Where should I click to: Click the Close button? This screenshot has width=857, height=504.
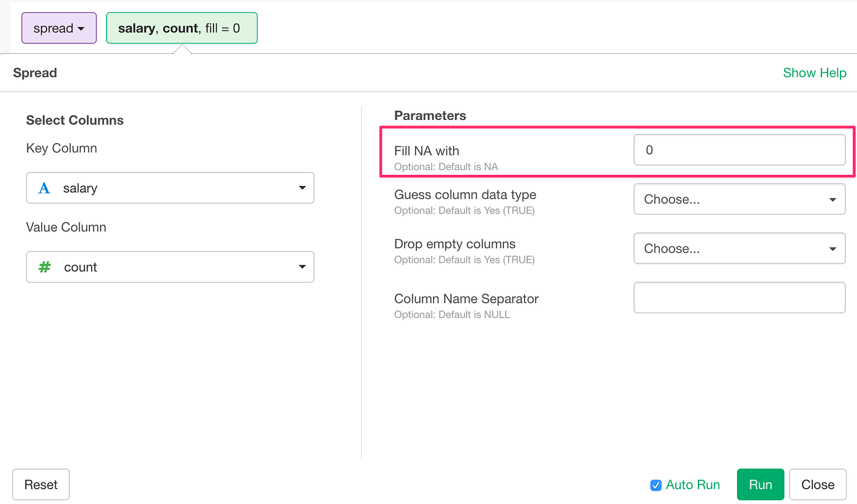point(817,484)
